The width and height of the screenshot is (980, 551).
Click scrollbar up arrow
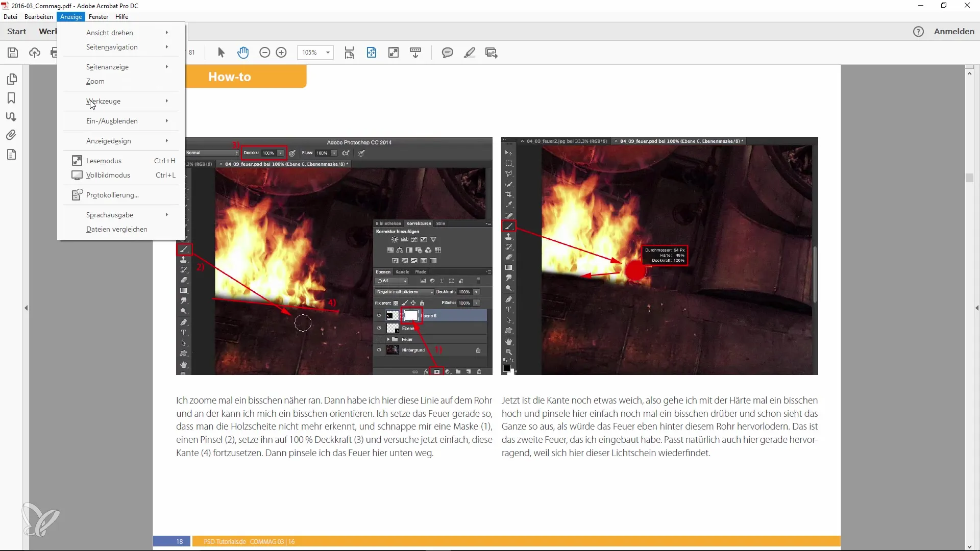click(x=969, y=73)
